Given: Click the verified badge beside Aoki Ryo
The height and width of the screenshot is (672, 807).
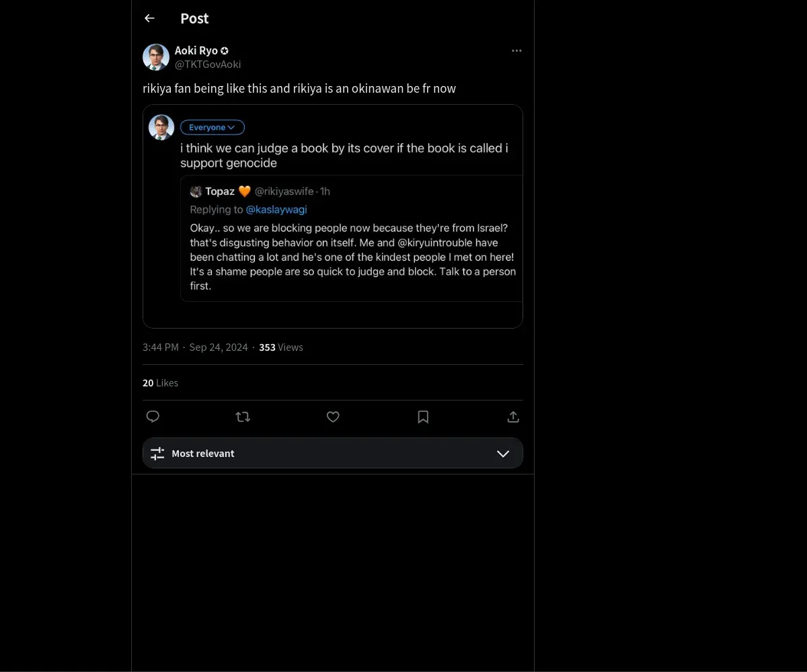Looking at the screenshot, I should [225, 50].
